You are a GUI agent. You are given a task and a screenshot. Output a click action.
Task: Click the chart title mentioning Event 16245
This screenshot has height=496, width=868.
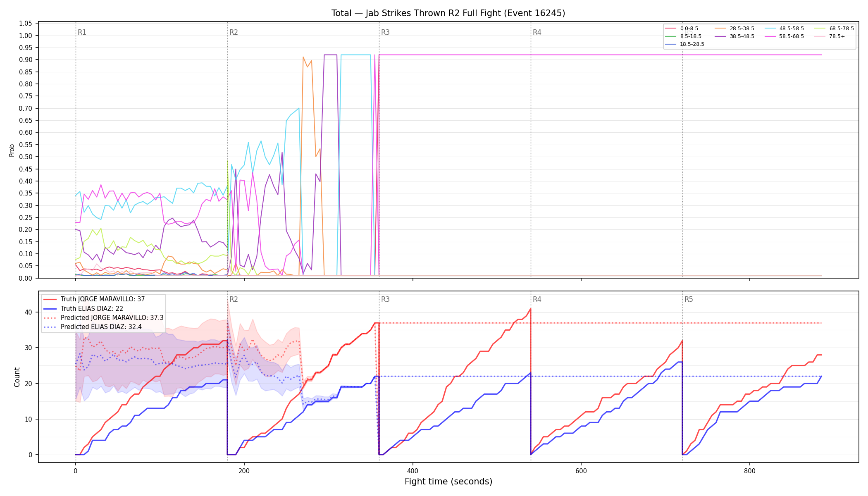(x=448, y=13)
